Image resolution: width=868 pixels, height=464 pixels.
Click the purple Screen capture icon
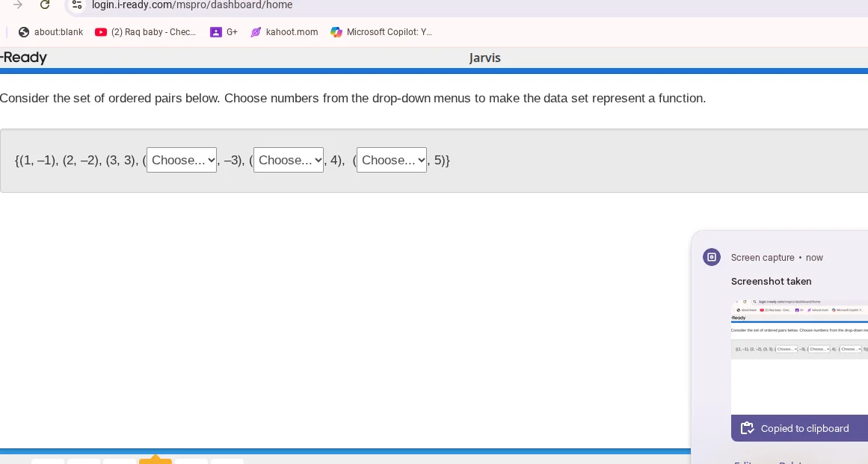tap(711, 257)
